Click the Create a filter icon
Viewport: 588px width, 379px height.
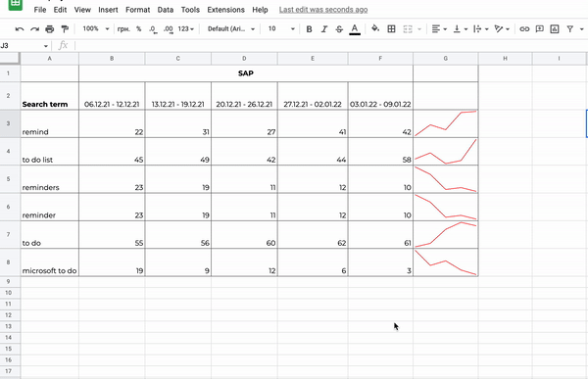click(569, 28)
